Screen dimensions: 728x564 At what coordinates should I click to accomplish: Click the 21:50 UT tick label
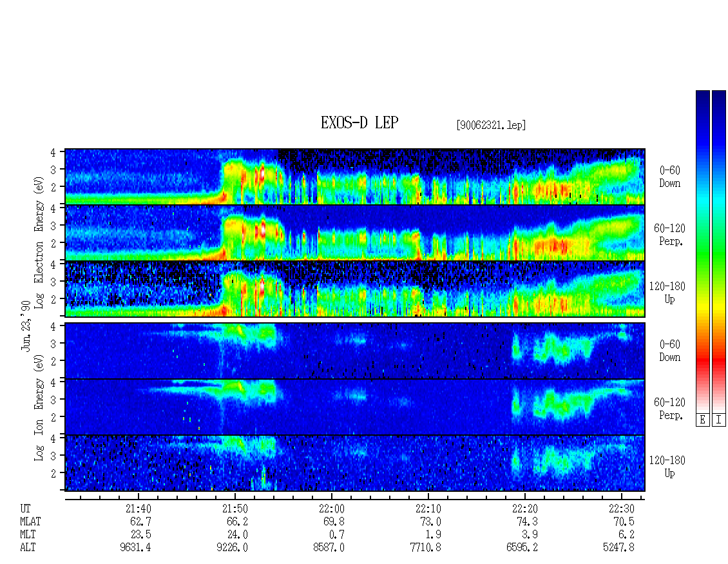pos(235,509)
